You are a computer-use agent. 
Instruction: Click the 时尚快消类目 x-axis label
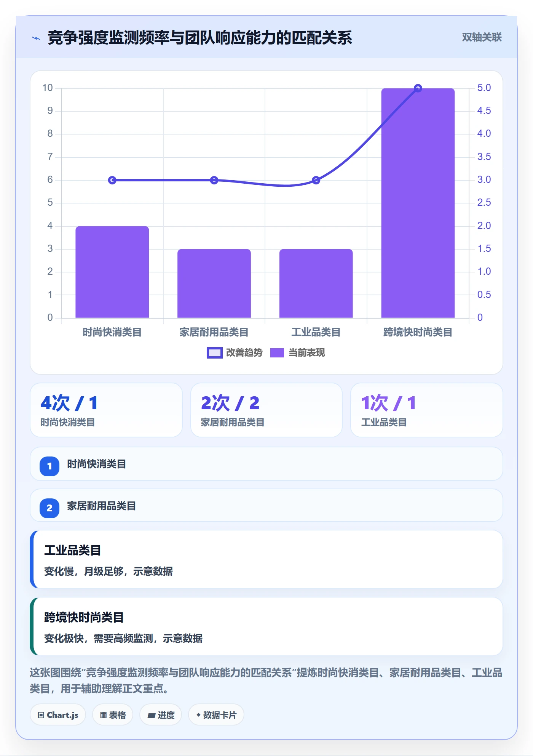pos(112,332)
